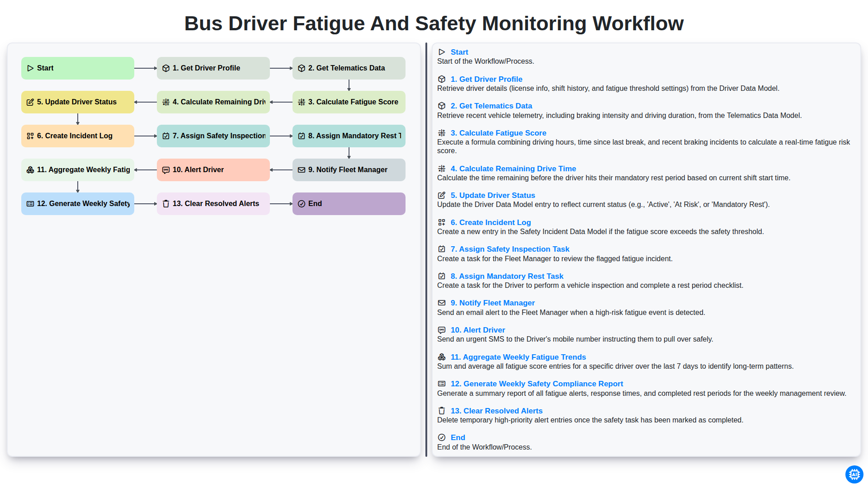The image size is (868, 488).
Task: Select the 10. Alert Driver node label
Action: click(x=198, y=170)
